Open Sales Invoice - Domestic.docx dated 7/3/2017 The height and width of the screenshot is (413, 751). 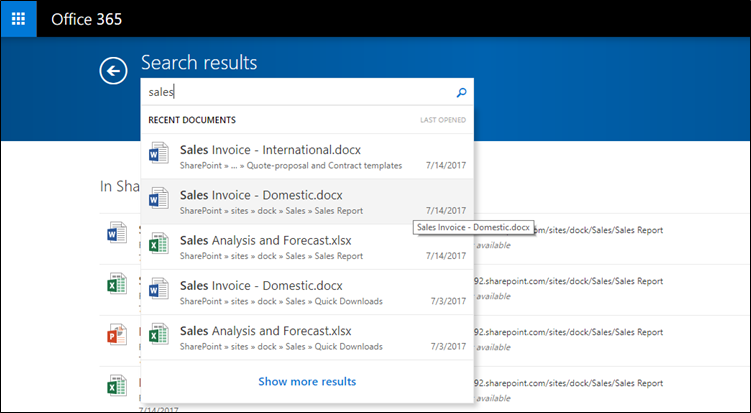[307, 292]
